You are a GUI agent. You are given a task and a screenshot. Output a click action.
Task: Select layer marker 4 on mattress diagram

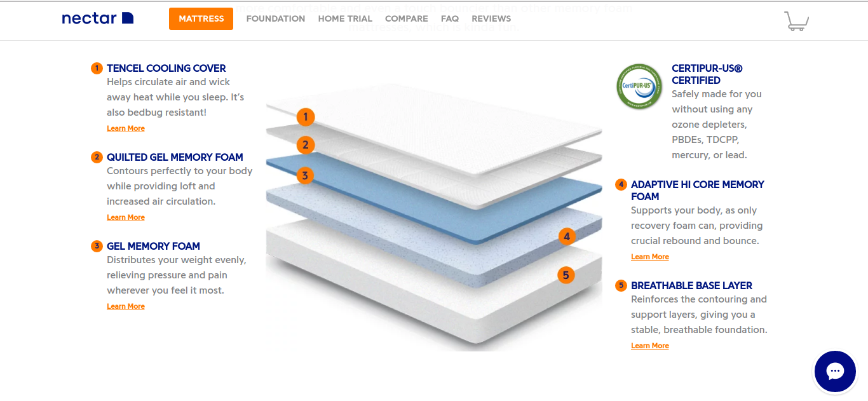tap(567, 236)
